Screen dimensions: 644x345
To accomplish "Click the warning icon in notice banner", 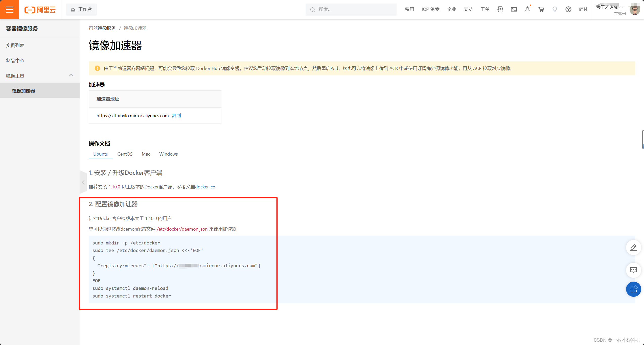I will point(97,68).
